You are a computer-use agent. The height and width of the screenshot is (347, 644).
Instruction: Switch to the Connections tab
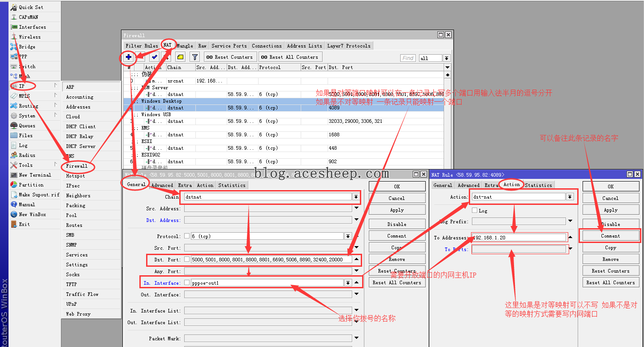267,46
